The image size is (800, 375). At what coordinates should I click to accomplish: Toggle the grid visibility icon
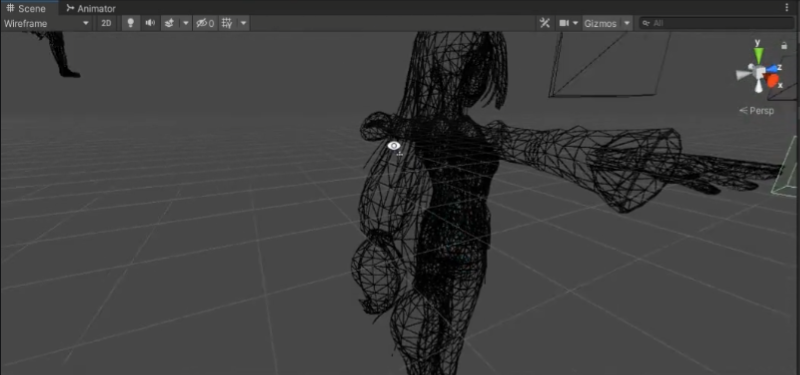pyautogui.click(x=228, y=23)
